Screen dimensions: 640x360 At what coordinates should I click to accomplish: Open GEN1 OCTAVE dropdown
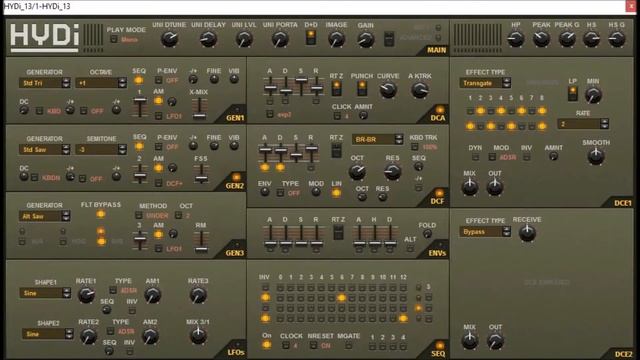[101, 83]
